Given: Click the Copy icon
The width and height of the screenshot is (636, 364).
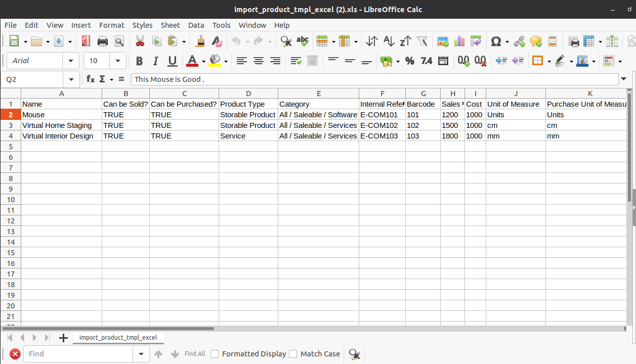Looking at the screenshot, I should pos(157,41).
